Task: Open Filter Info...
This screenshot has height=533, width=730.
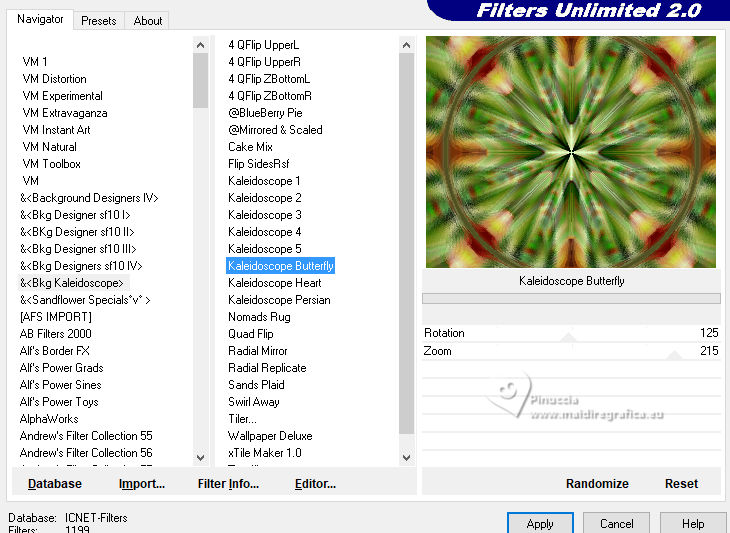Action: 228,484
